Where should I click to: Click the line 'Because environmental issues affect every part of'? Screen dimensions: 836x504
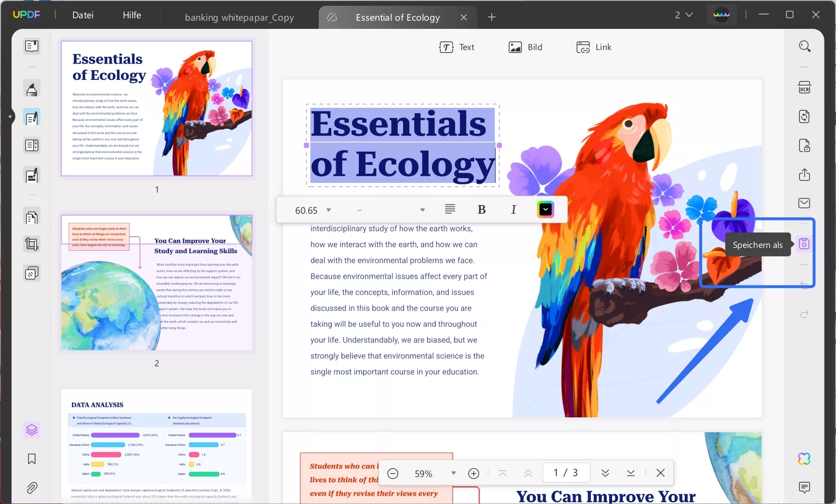click(x=399, y=276)
